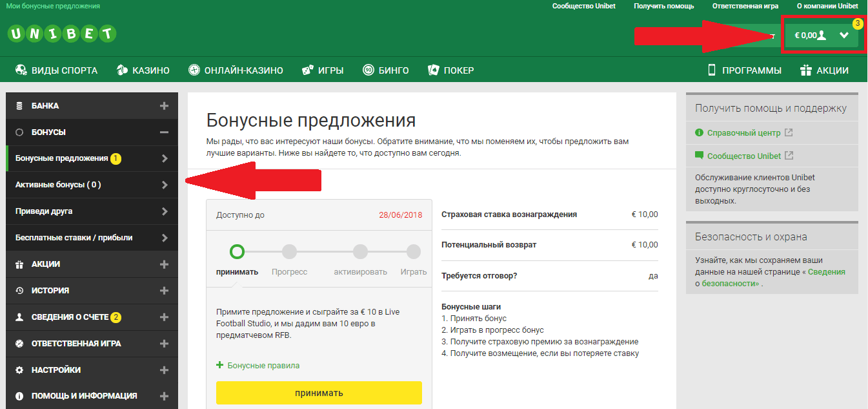This screenshot has width=868, height=409.
Task: Click the soccer ball icon for ВИДЫ СПОРТА
Action: click(x=21, y=70)
